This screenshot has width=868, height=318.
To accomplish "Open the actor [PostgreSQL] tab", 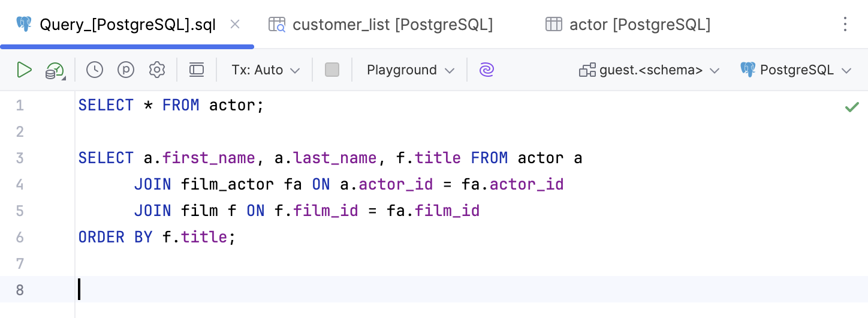I will 640,25.
